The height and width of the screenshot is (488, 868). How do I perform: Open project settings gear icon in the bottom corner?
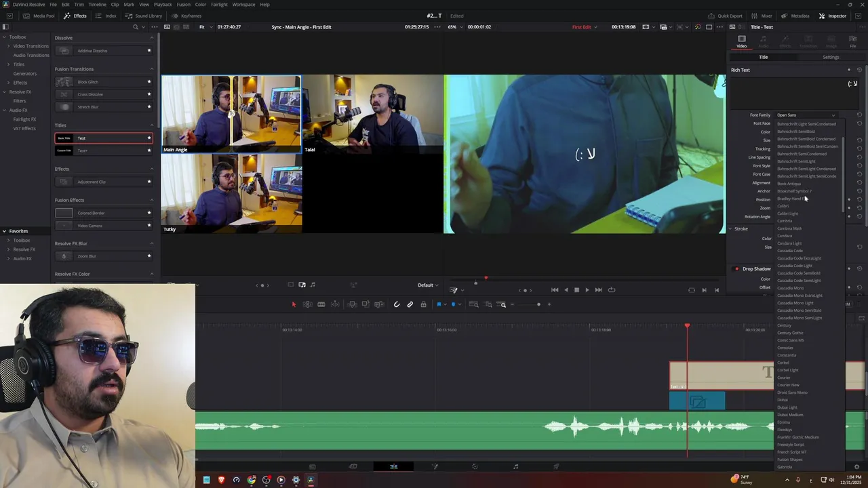pyautogui.click(x=856, y=466)
